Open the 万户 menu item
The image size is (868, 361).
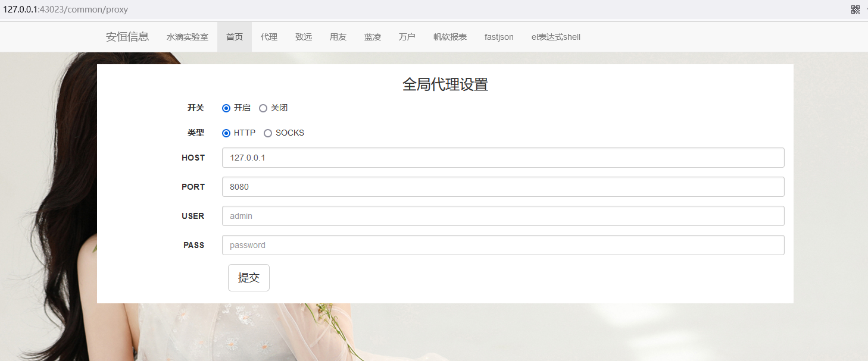point(407,37)
